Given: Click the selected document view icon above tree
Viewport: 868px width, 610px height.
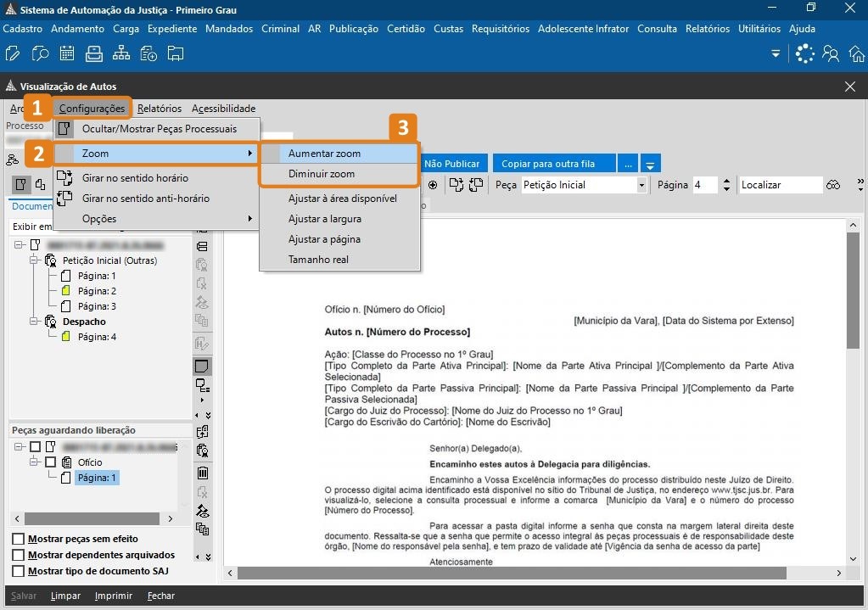Looking at the screenshot, I should tap(21, 184).
